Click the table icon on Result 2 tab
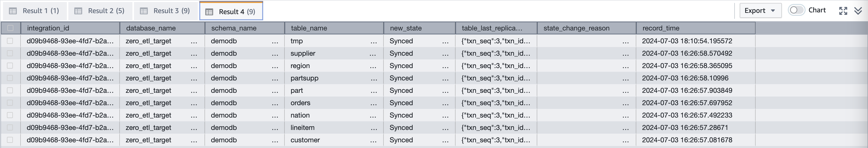The image size is (868, 148). pos(78,10)
